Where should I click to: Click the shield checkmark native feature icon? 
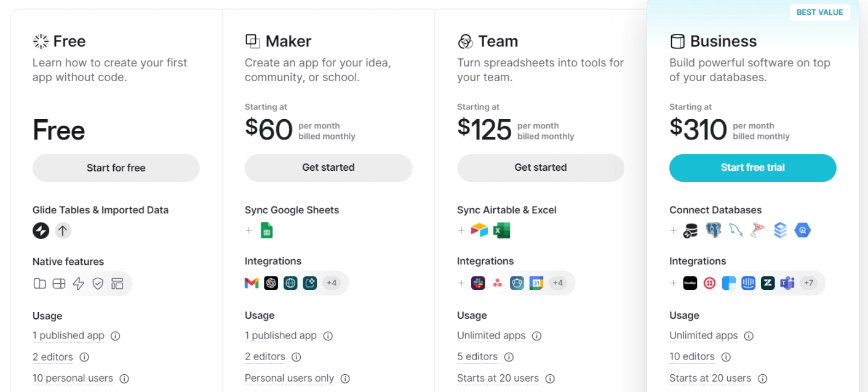[98, 283]
